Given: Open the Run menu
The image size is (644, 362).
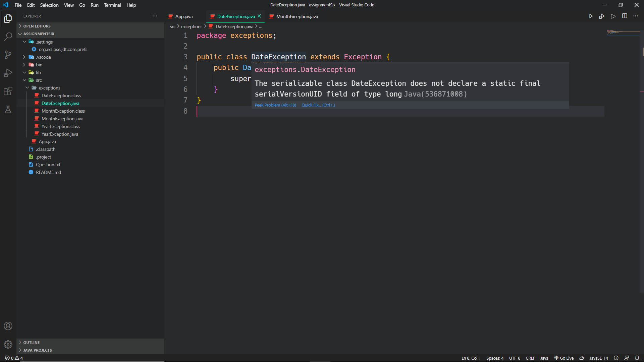Looking at the screenshot, I should (94, 5).
